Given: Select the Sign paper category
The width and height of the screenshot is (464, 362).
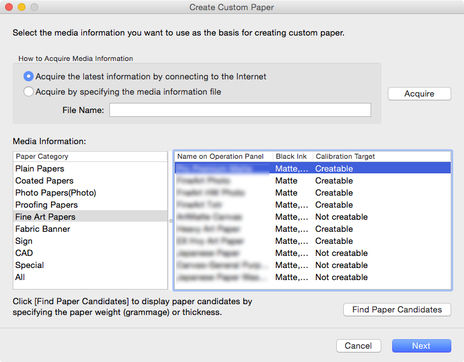Looking at the screenshot, I should click(x=90, y=241).
